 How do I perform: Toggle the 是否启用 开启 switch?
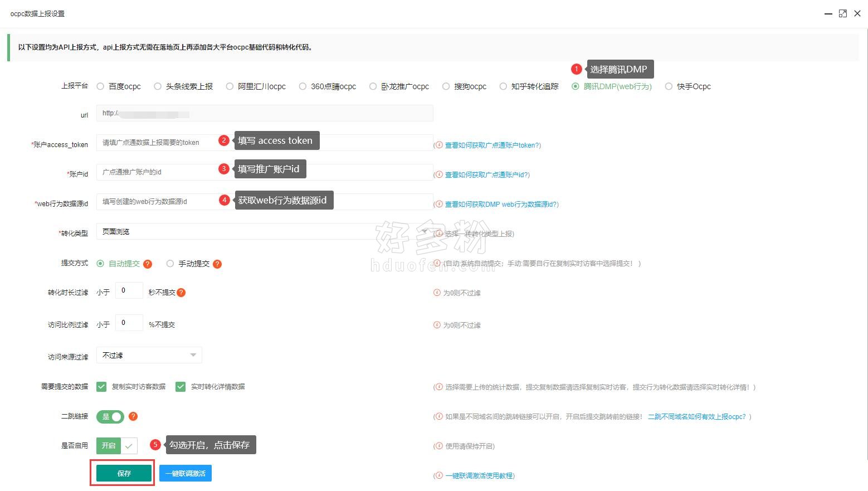(x=117, y=446)
